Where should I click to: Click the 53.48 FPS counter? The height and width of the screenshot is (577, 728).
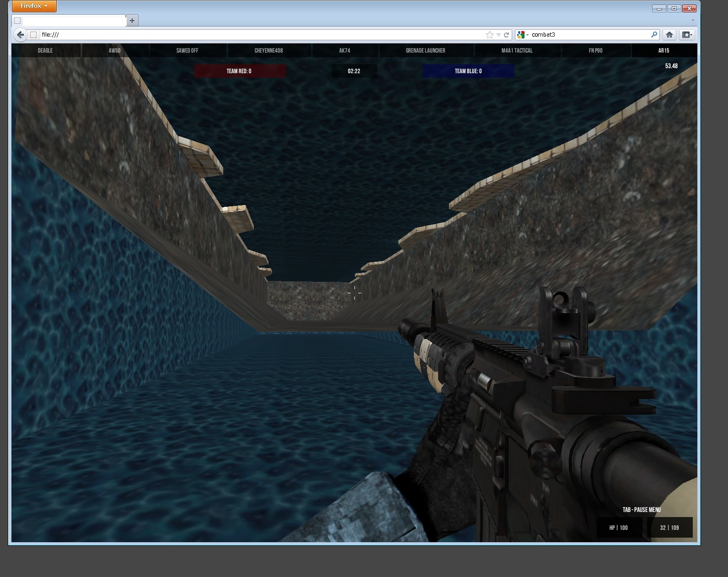pyautogui.click(x=671, y=66)
